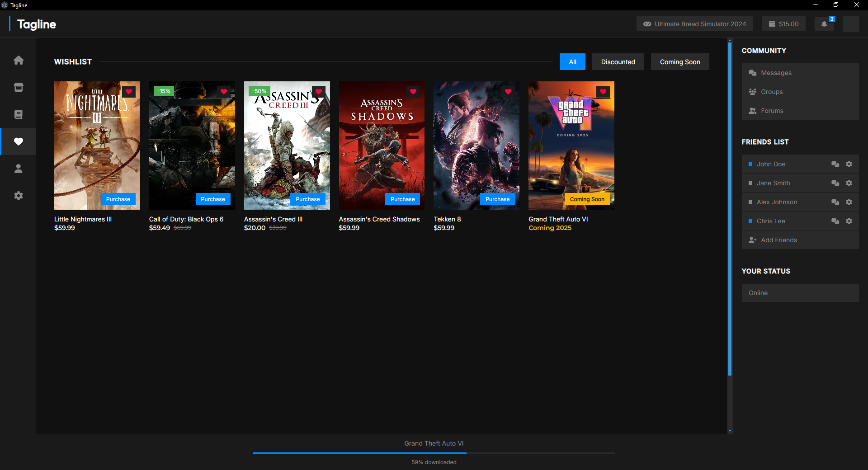Open Assassin's Creed III cover art

click(x=287, y=146)
